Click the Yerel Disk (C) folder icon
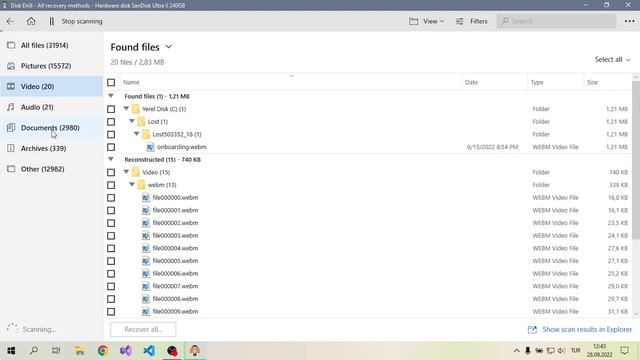 136,109
